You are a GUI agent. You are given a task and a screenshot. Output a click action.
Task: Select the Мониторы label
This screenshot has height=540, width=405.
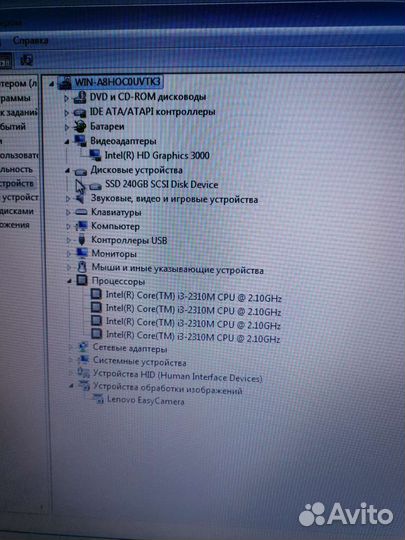point(114,254)
